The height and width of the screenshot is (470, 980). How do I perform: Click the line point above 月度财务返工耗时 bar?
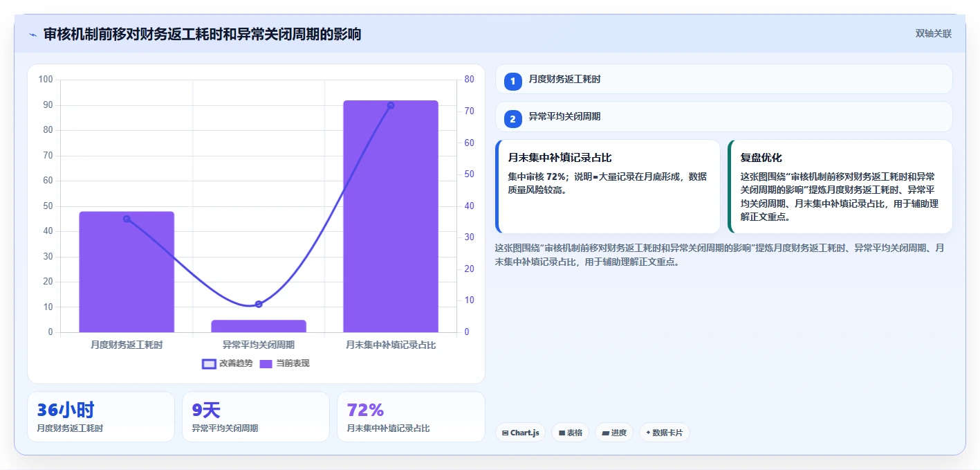coord(127,219)
